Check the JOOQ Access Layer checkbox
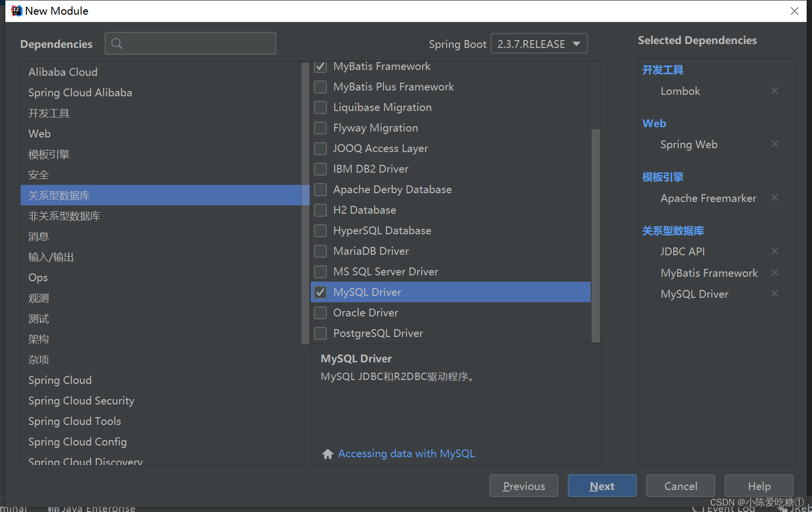The width and height of the screenshot is (812, 512). 321,149
